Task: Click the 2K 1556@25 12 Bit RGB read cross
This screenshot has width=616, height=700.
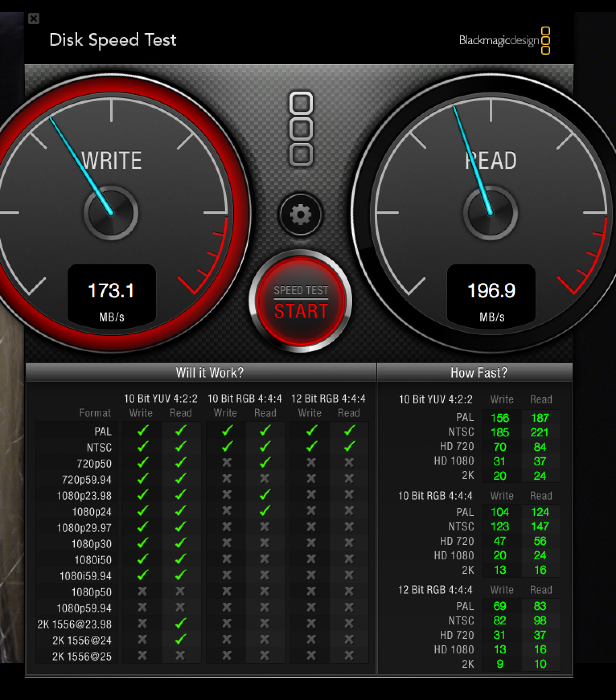Action: click(x=349, y=655)
